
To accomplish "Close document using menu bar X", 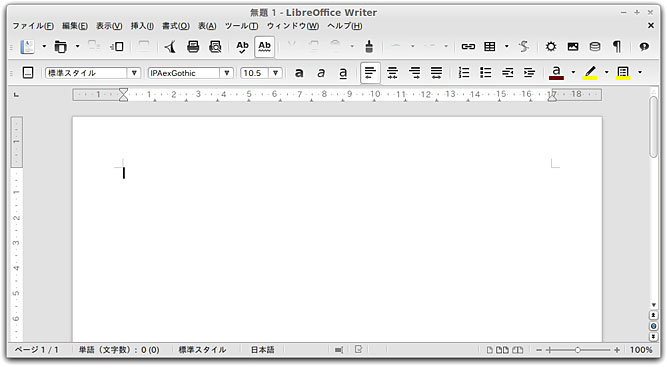I will [650, 26].
